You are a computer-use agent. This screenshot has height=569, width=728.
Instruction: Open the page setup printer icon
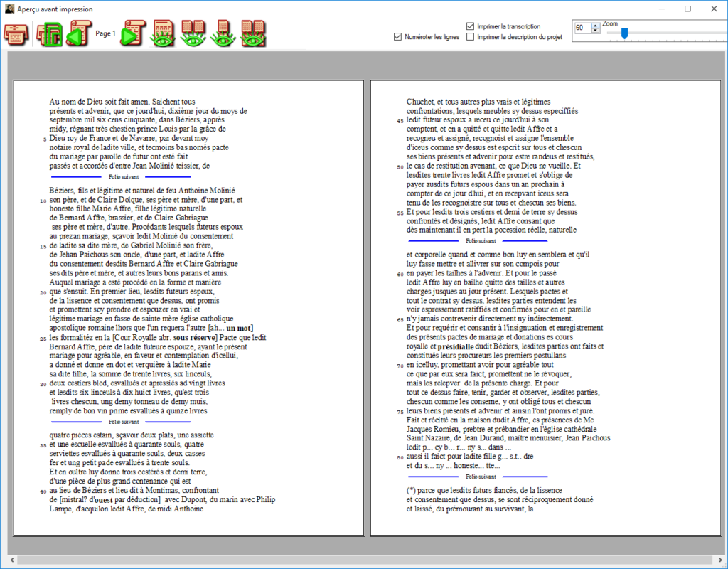(49, 34)
